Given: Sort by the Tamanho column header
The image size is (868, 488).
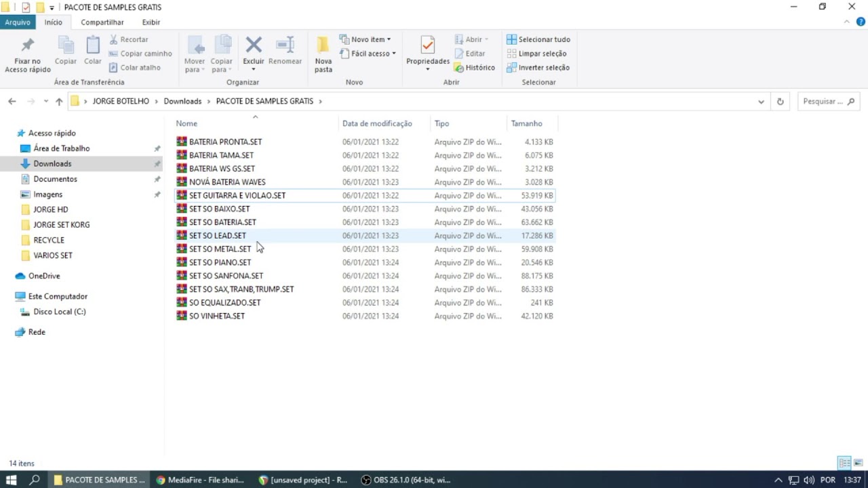Looking at the screenshot, I should (527, 123).
